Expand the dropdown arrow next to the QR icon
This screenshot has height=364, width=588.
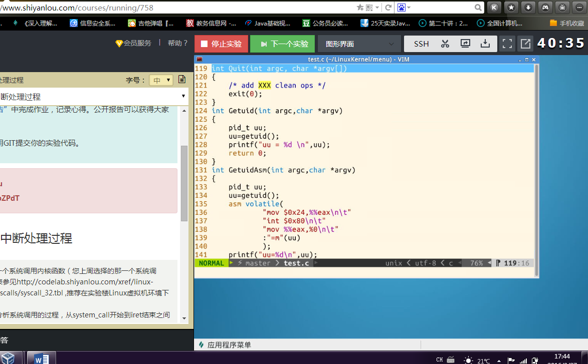[x=377, y=8]
